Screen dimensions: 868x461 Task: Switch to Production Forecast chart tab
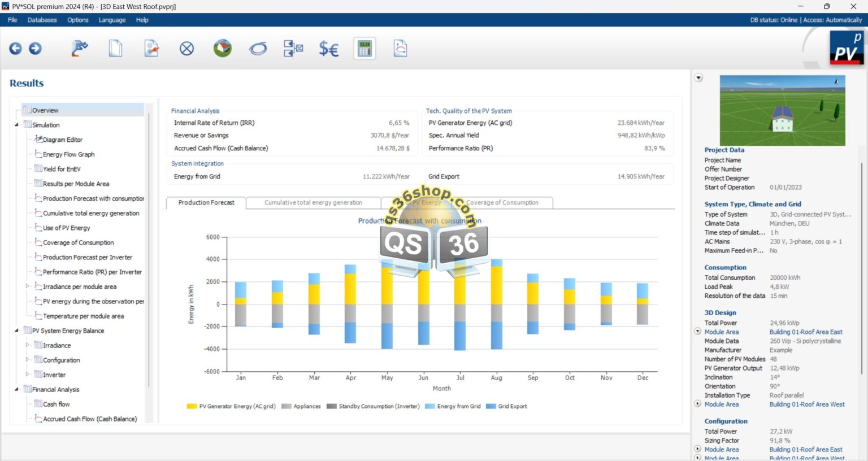coord(206,202)
